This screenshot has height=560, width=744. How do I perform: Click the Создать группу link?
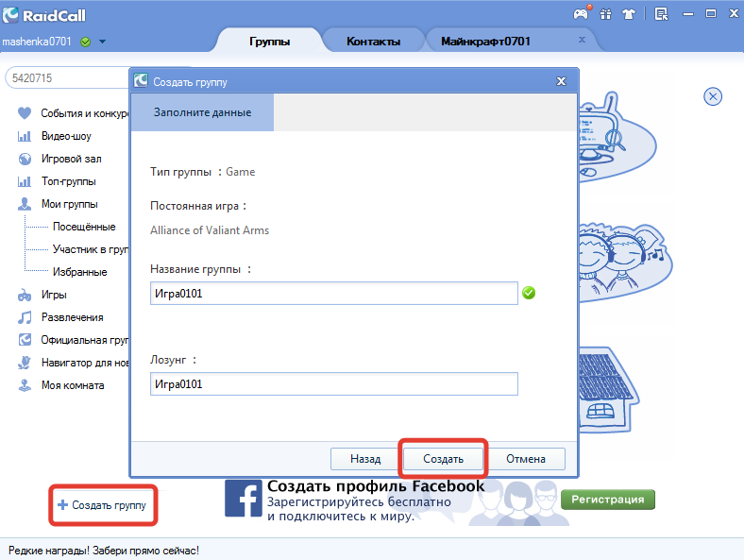pyautogui.click(x=102, y=505)
